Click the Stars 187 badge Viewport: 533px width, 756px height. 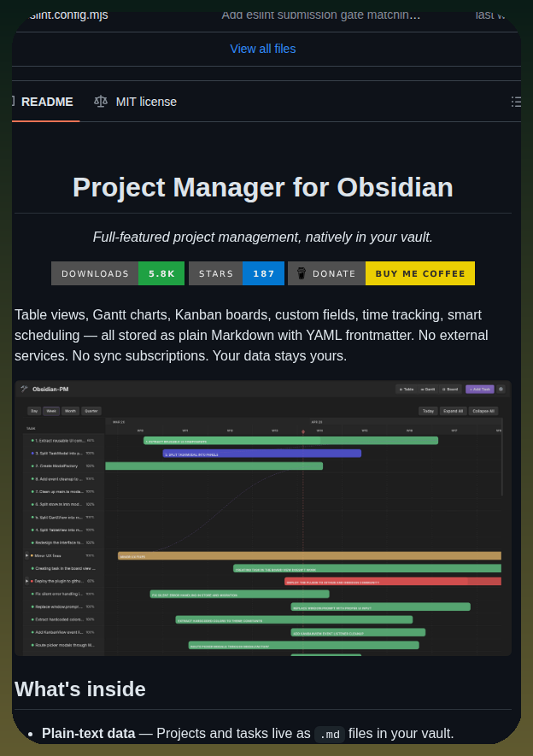pos(236,273)
